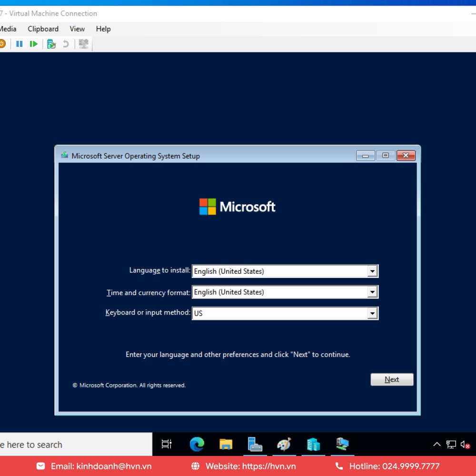476x476 pixels.
Task: Minimize the Setup dialog window
Action: [366, 156]
